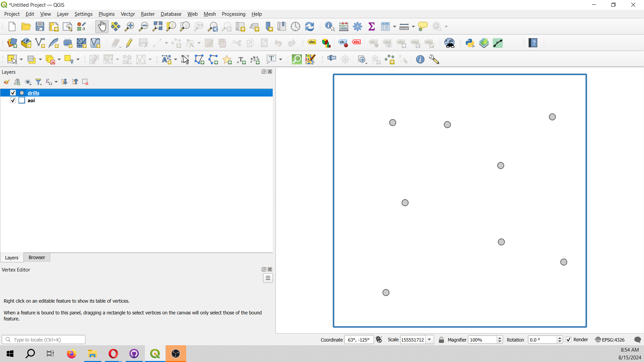Select the Pan Map tool
The image size is (644, 362).
tap(102, 26)
